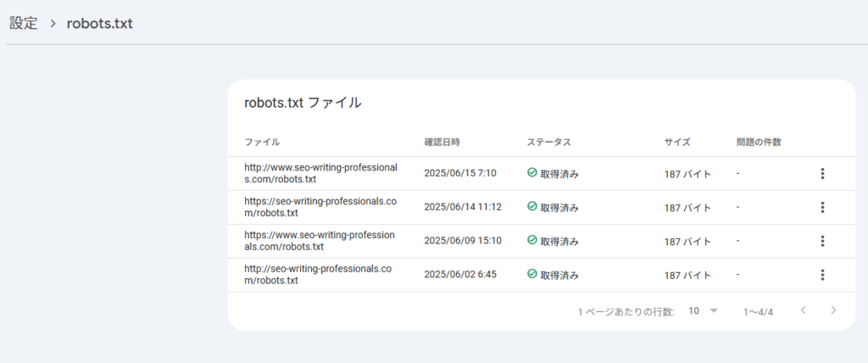
Task: Open three-dot menu for the 2025/06/02 6:45 row
Action: coord(822,275)
